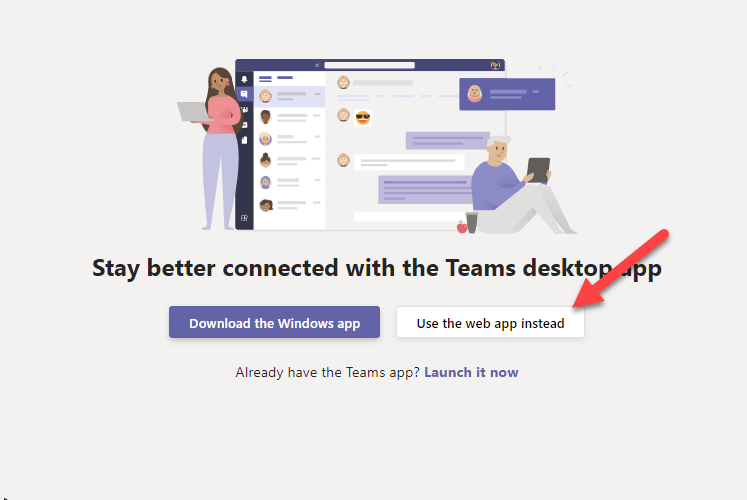747x500 pixels.
Task: Click the Download the Windows app button
Action: coord(274,322)
